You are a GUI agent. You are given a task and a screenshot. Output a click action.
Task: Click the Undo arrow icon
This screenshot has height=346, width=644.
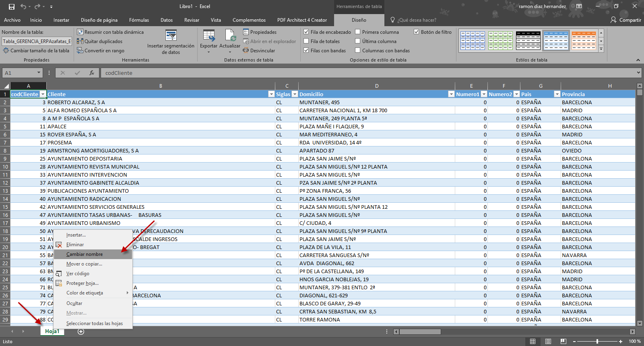coord(23,6)
